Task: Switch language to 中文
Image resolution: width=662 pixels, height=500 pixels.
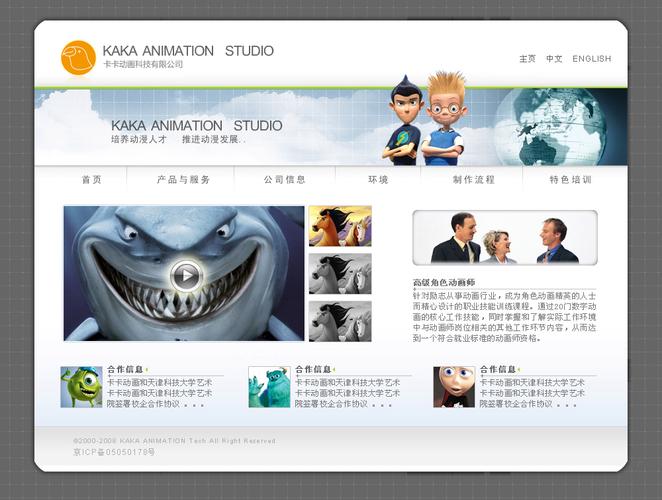Action: click(x=554, y=59)
